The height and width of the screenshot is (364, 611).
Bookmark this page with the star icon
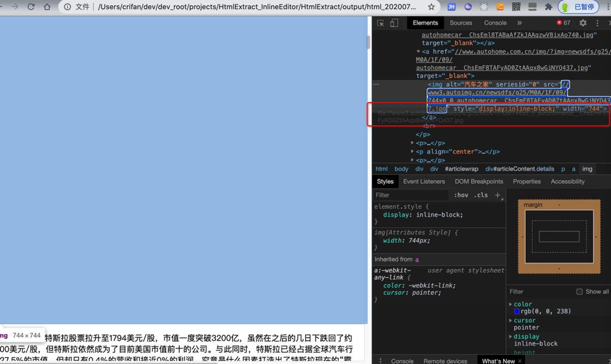click(431, 7)
